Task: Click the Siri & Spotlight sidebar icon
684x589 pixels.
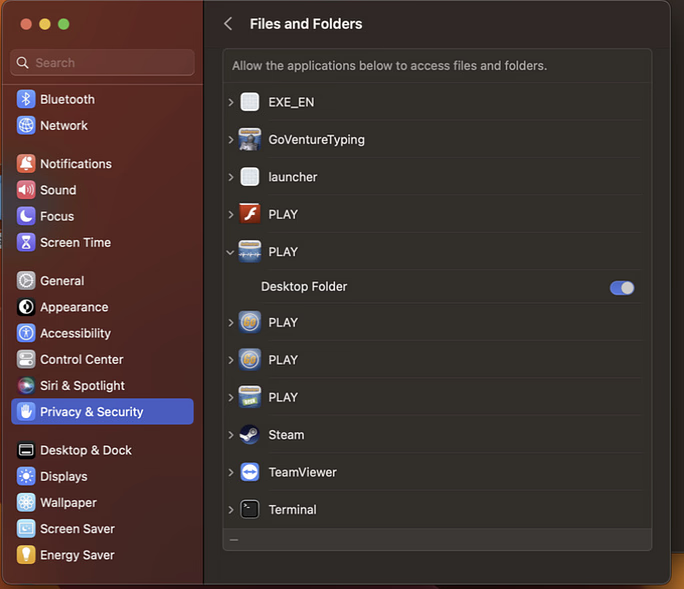Action: [x=26, y=385]
